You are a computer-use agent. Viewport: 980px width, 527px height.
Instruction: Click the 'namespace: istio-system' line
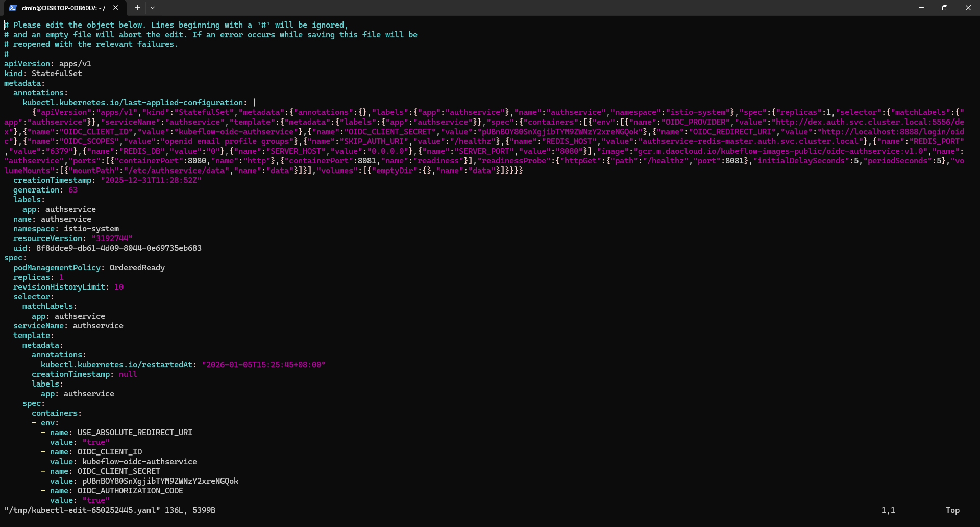click(x=66, y=229)
